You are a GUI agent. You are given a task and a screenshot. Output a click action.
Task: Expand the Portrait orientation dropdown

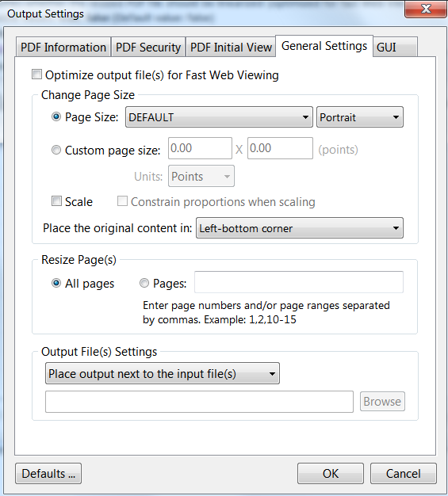click(x=360, y=117)
